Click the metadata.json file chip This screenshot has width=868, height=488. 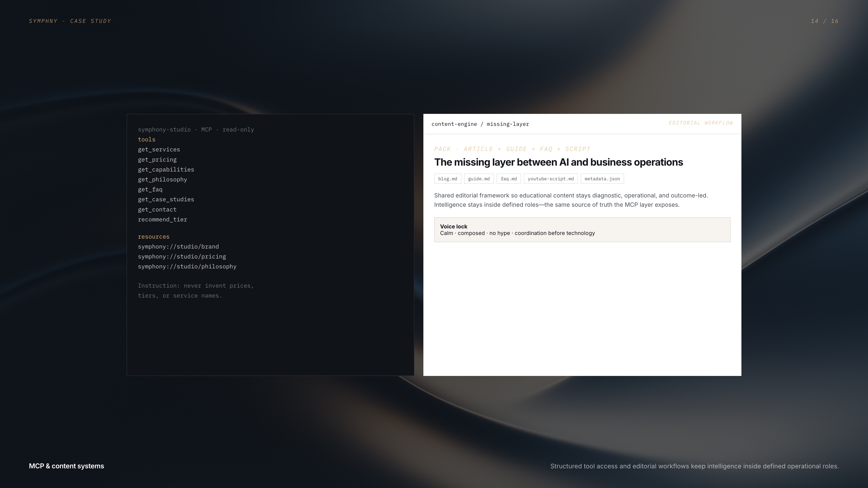coord(602,179)
